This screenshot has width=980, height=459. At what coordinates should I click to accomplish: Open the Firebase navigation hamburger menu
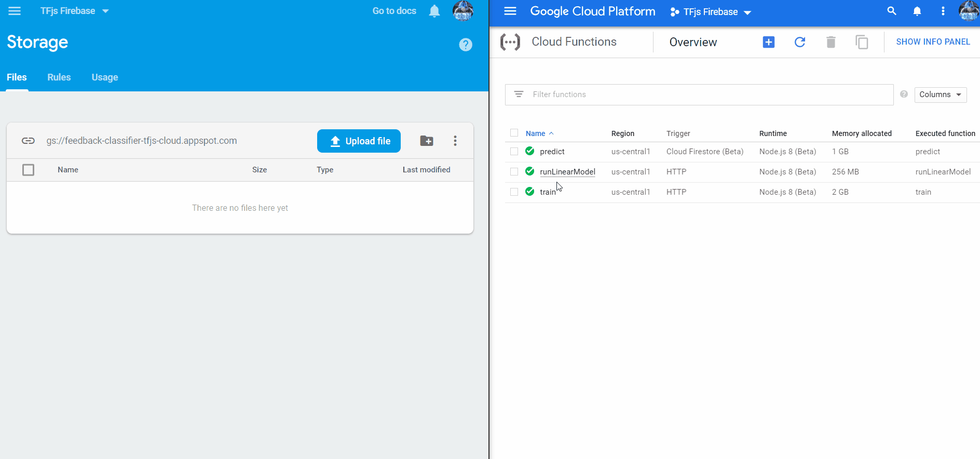click(x=15, y=11)
